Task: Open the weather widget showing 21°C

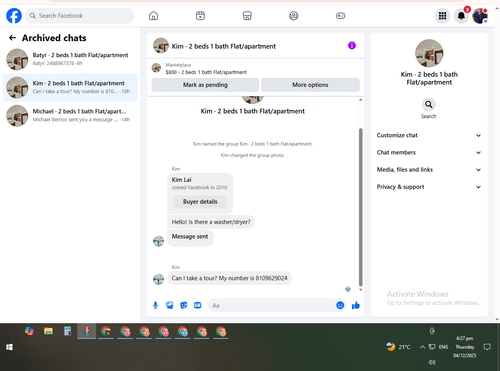Action: 398,347
